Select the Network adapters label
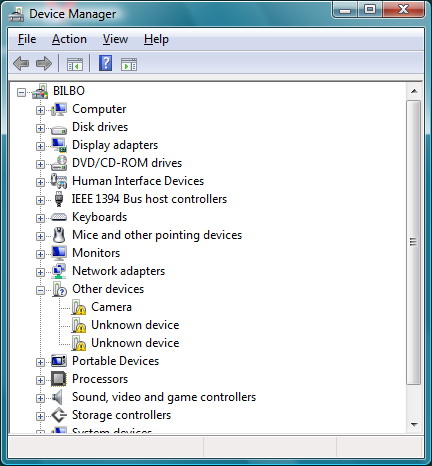The height and width of the screenshot is (466, 432). (119, 271)
